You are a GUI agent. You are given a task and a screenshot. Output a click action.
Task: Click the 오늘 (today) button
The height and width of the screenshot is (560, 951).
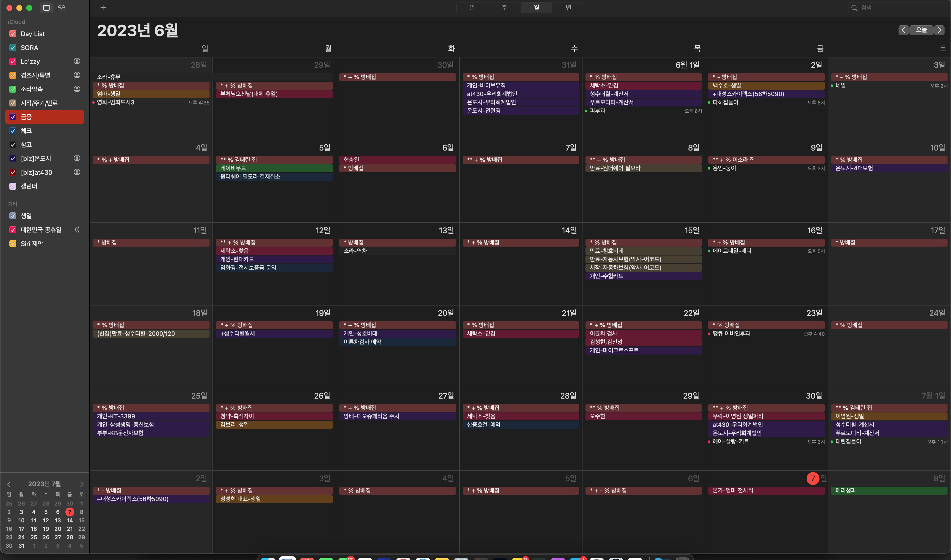(921, 30)
